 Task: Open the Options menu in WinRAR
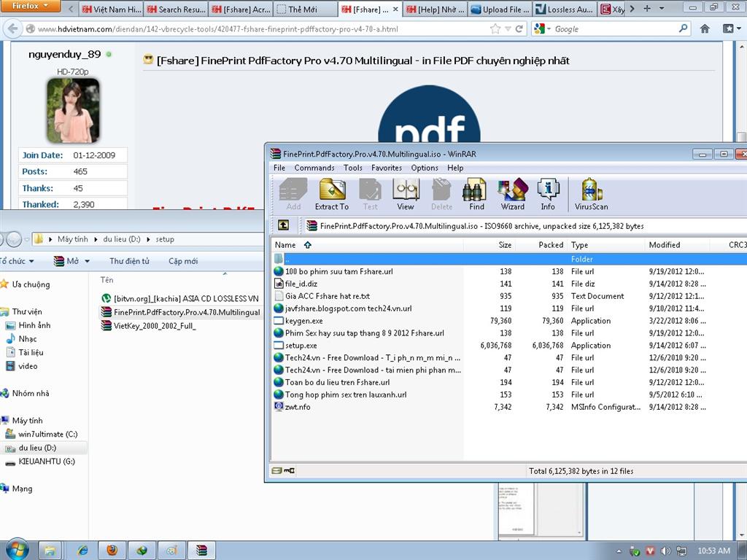pos(425,168)
